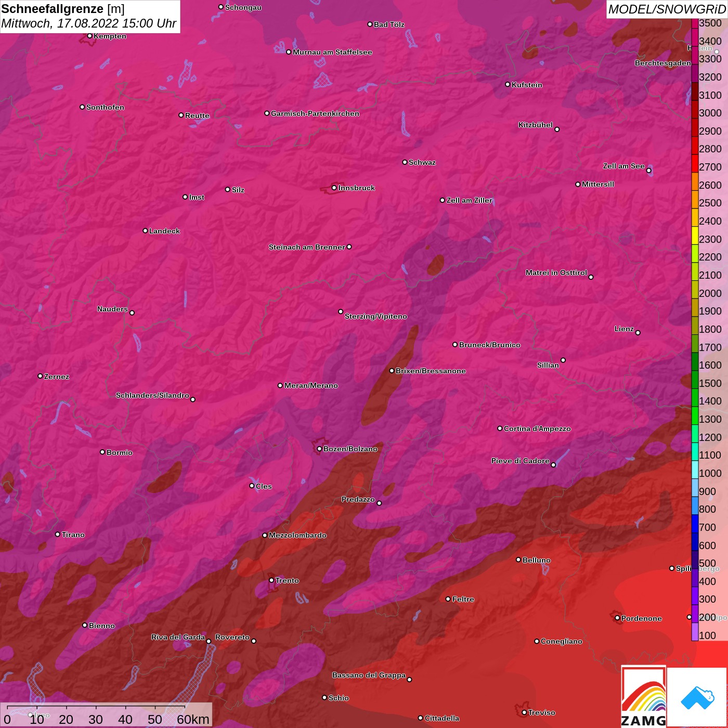The image size is (728, 728).
Task: Select the Kufstein map label
Action: coord(527,85)
